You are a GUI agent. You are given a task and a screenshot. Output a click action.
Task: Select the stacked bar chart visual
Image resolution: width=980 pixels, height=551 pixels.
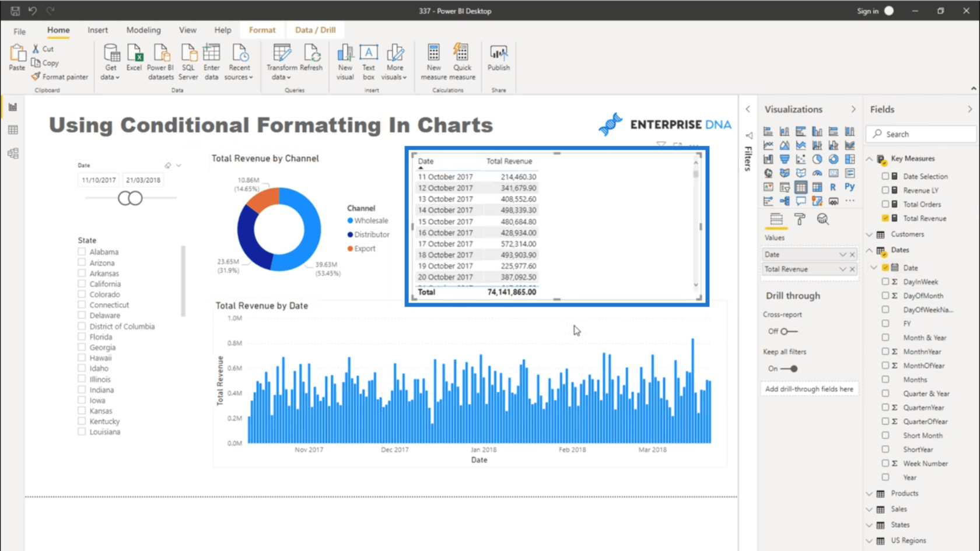(x=768, y=131)
